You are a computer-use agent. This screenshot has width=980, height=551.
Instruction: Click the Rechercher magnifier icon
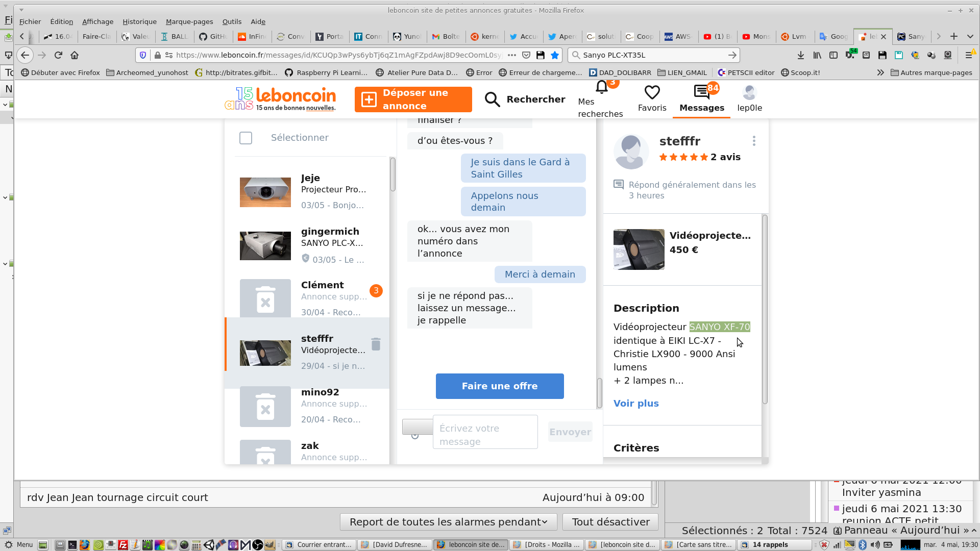point(492,99)
